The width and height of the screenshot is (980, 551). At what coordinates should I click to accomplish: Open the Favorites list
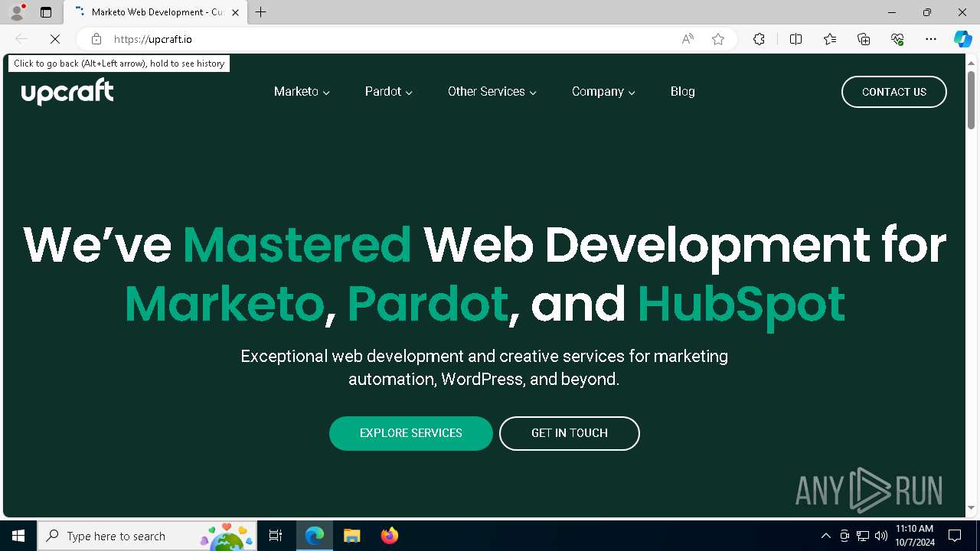click(830, 39)
